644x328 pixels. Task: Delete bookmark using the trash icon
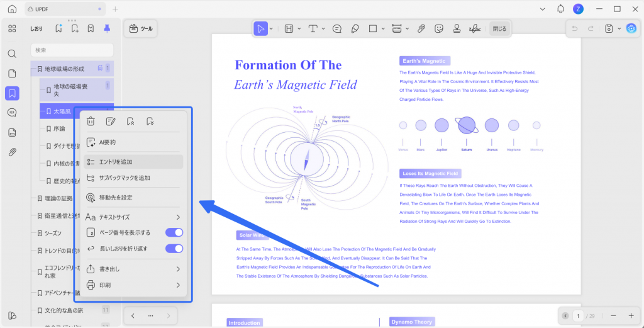click(x=91, y=122)
